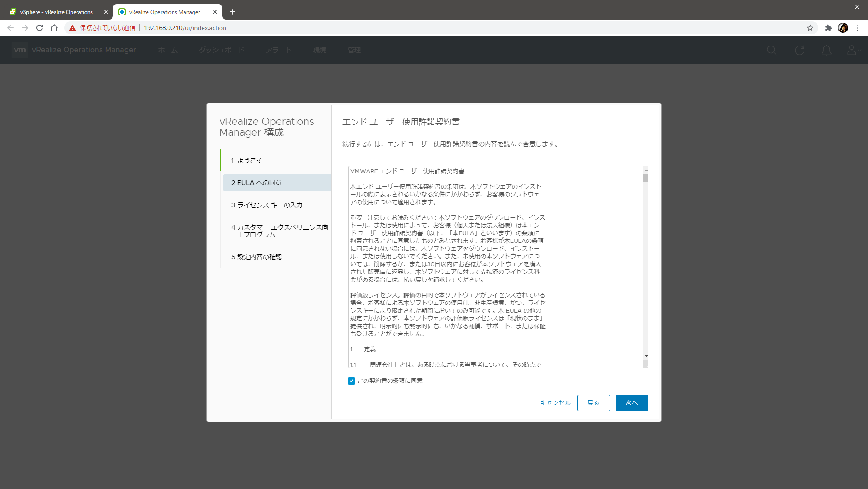Bookmark page with the star icon

810,28
